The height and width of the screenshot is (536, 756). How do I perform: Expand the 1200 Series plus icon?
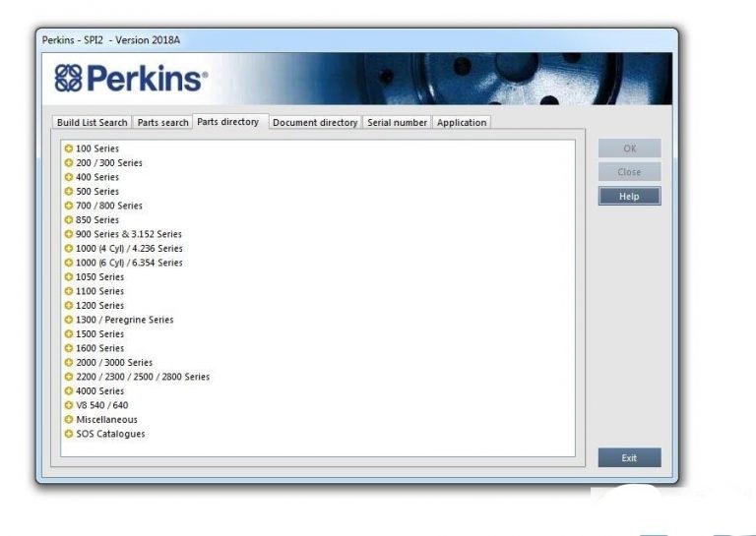point(69,305)
